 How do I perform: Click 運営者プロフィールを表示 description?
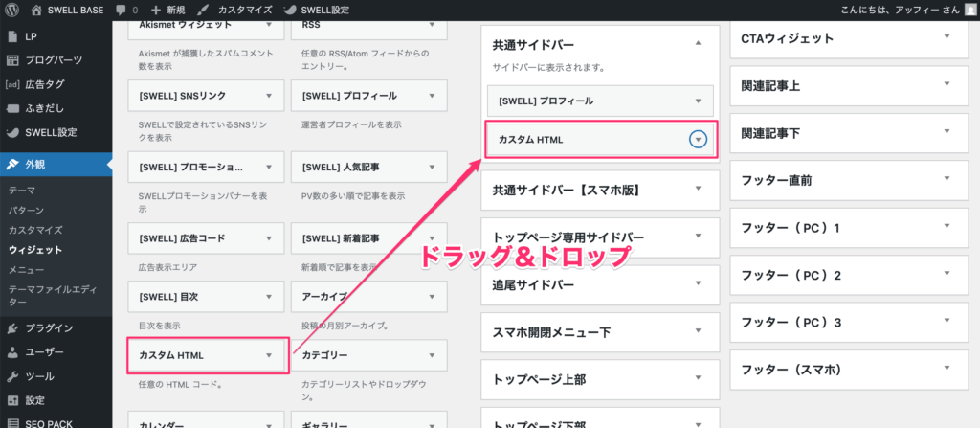(x=351, y=124)
